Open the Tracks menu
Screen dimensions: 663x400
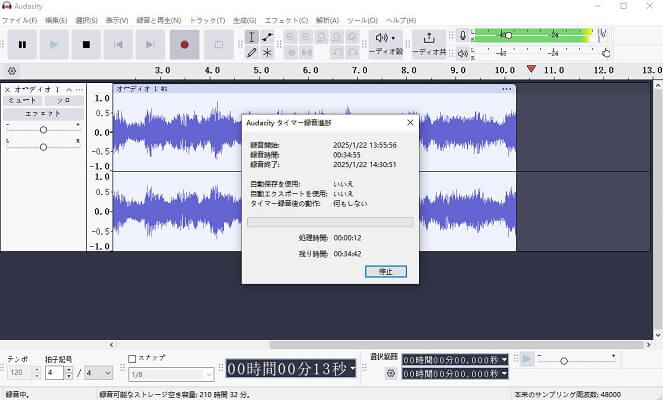coord(207,20)
